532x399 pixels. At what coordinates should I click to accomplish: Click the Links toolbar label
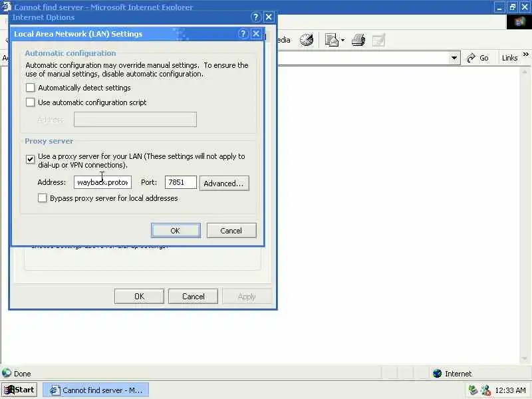tap(509, 58)
